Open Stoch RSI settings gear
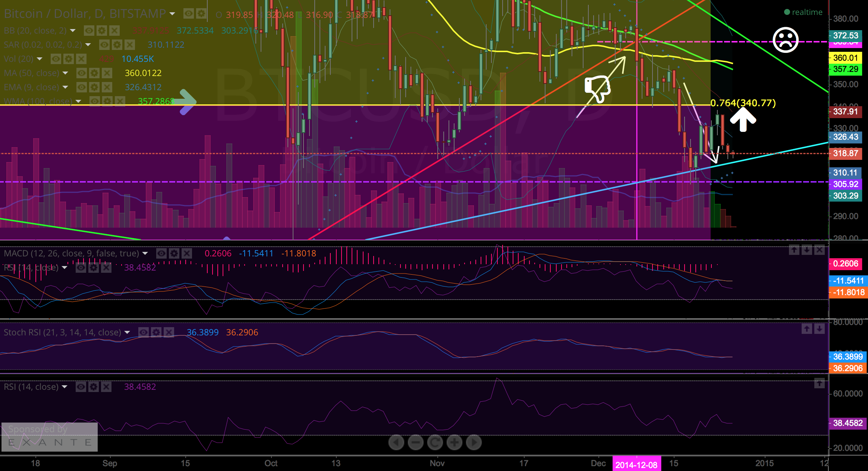The image size is (868, 471). [156, 332]
